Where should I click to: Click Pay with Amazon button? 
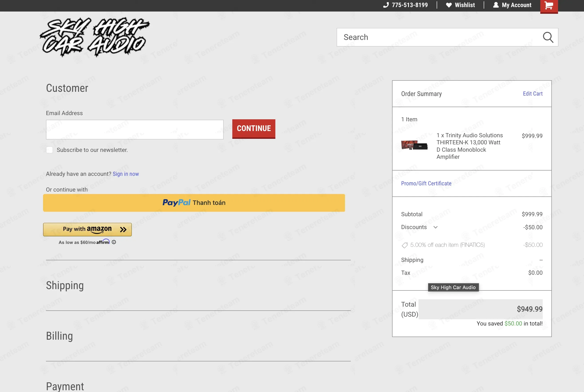87,229
